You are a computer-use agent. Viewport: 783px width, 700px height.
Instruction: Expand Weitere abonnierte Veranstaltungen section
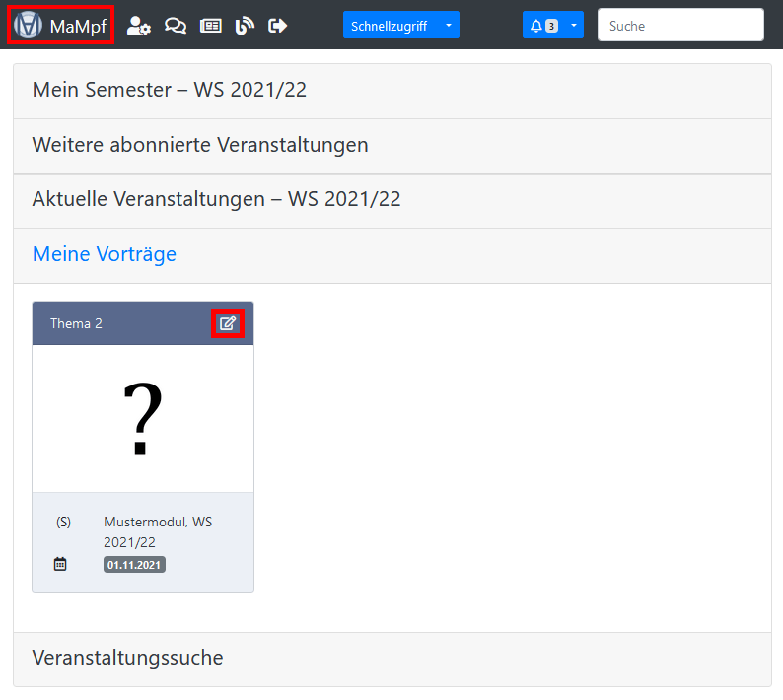pos(200,145)
